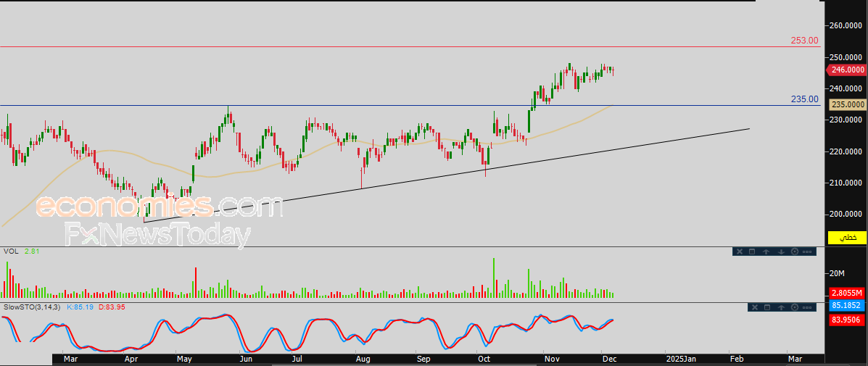The width and height of the screenshot is (868, 366).
Task: Click the Nov time axis label
Action: (551, 359)
